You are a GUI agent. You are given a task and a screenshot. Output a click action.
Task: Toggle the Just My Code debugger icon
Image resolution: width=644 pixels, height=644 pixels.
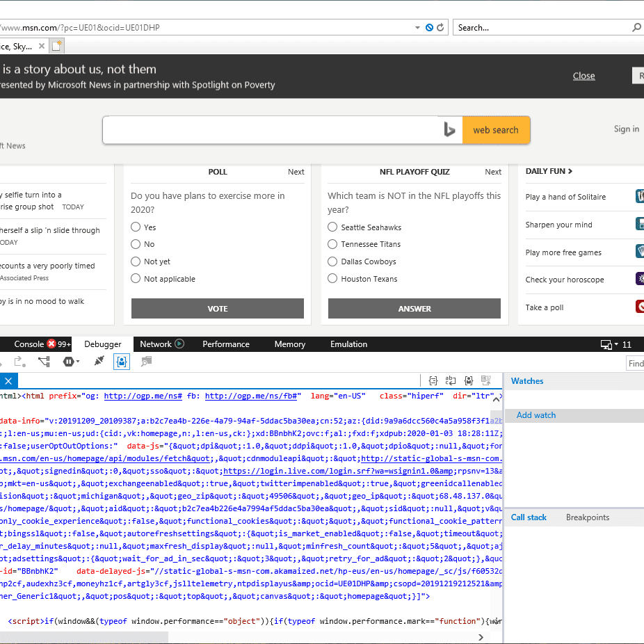click(x=122, y=362)
